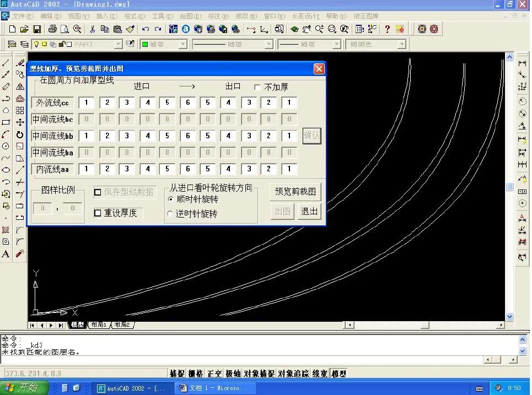The image size is (532, 395).
Task: Click first thickness field in 外流线cc row
Action: click(x=86, y=102)
